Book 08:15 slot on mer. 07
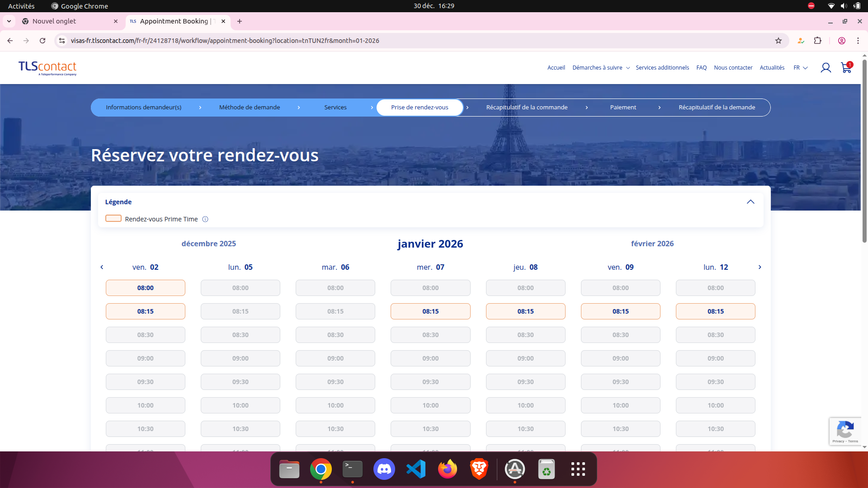This screenshot has width=868, height=488. [430, 312]
